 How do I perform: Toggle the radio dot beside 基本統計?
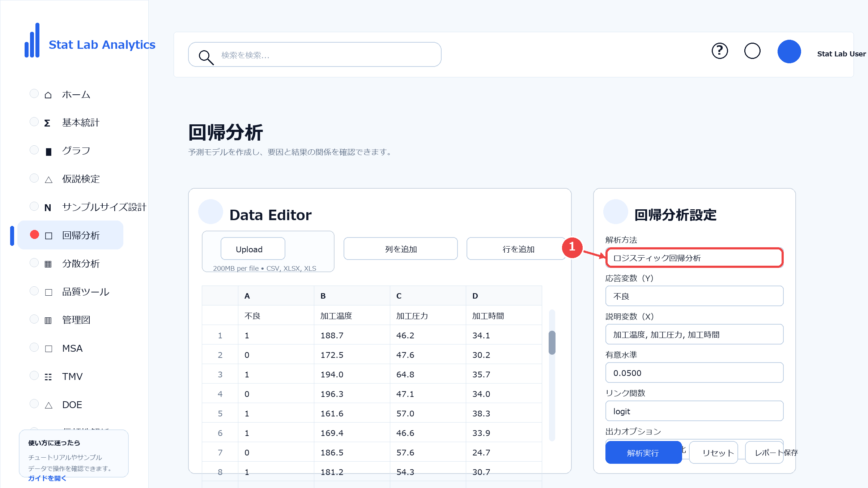(x=34, y=122)
